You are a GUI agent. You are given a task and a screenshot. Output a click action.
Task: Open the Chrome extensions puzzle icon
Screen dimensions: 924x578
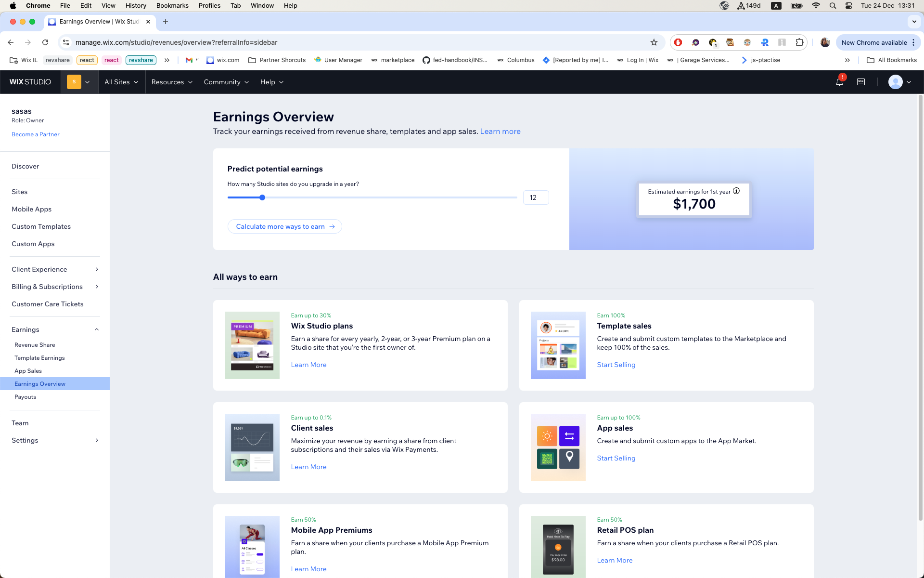click(x=799, y=42)
